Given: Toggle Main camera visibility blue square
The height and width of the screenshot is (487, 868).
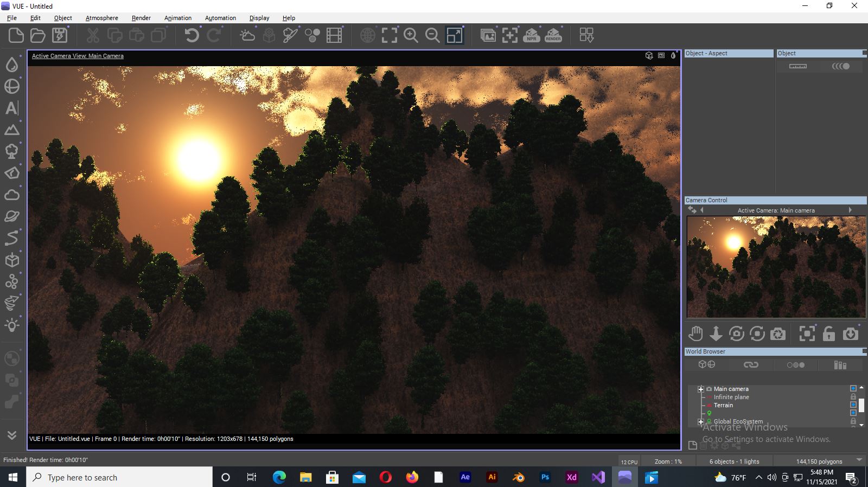Looking at the screenshot, I should click(853, 388).
